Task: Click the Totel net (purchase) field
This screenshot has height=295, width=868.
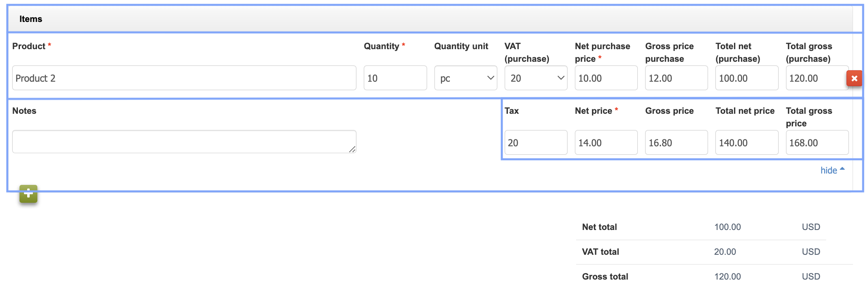Action: [x=746, y=78]
